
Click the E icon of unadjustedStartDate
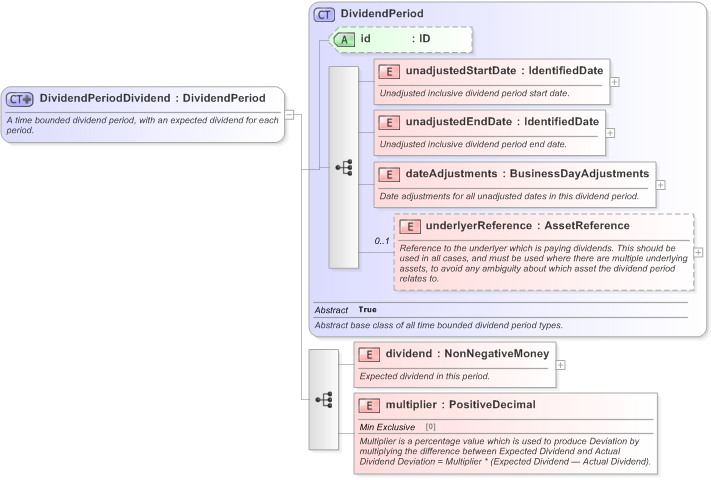[x=389, y=71]
